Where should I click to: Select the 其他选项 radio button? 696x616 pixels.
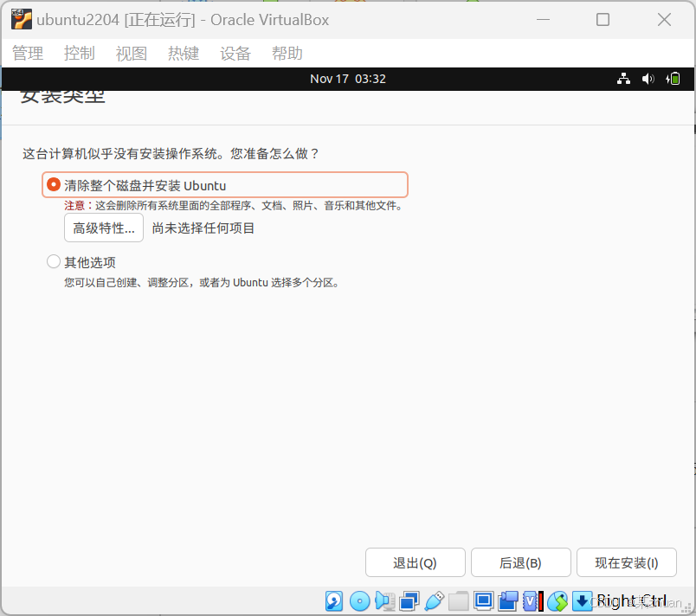coord(54,261)
